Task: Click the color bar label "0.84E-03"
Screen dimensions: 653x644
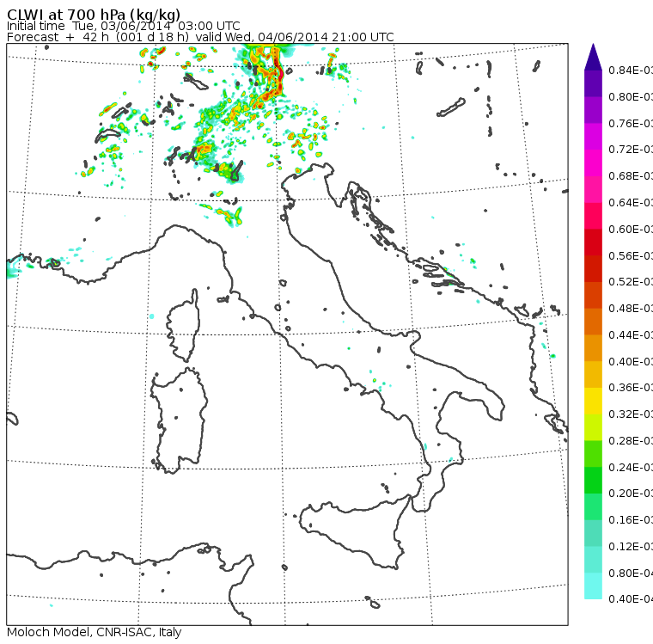Action: tap(631, 70)
